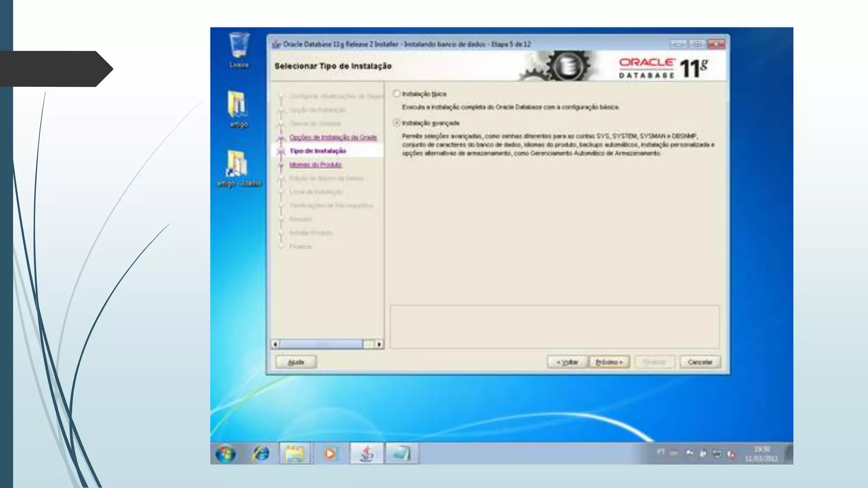Launch Internet Explorer from taskbar

click(260, 454)
